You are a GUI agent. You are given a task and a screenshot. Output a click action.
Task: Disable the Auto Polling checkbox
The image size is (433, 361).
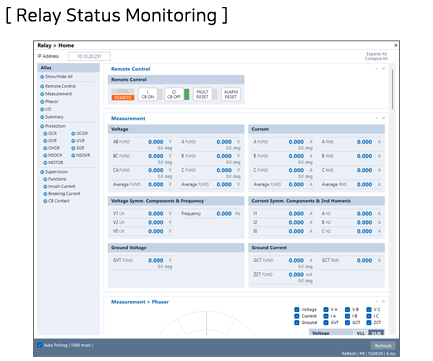(40, 345)
